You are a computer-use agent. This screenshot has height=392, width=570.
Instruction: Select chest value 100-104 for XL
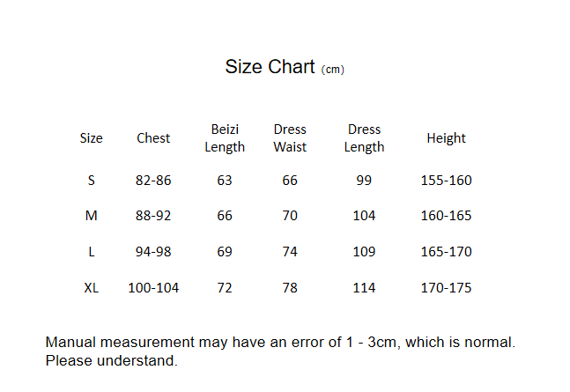(x=153, y=288)
